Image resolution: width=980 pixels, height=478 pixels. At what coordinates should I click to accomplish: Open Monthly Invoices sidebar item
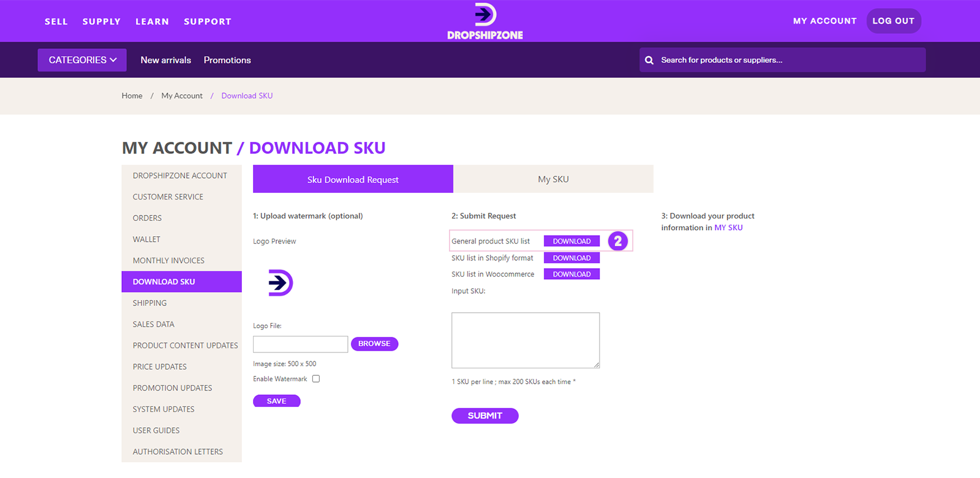pyautogui.click(x=181, y=260)
